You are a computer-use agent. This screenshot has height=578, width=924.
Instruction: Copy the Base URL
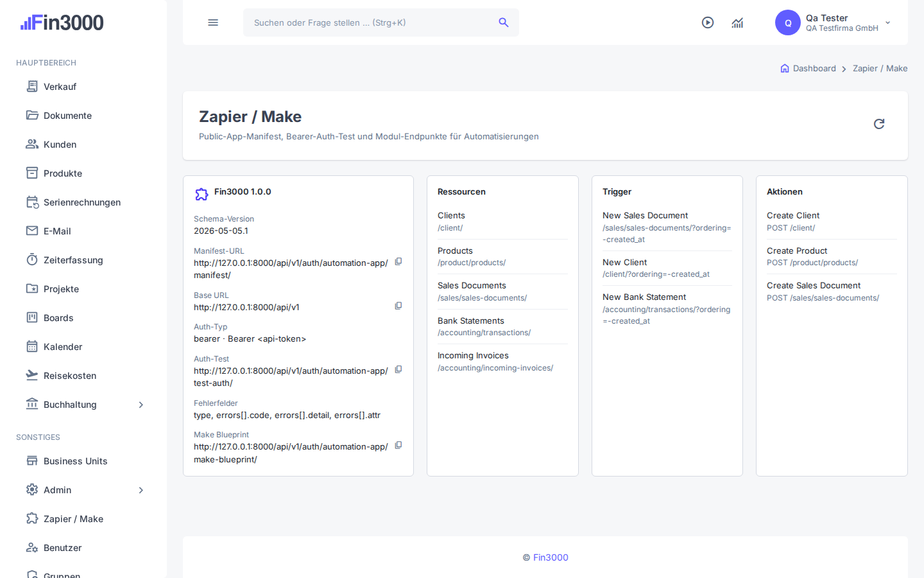[398, 306]
